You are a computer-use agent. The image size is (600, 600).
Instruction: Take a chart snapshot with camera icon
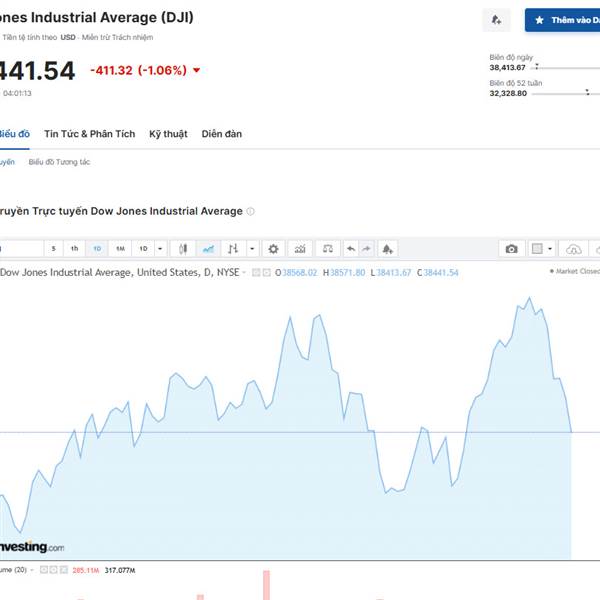click(x=512, y=249)
